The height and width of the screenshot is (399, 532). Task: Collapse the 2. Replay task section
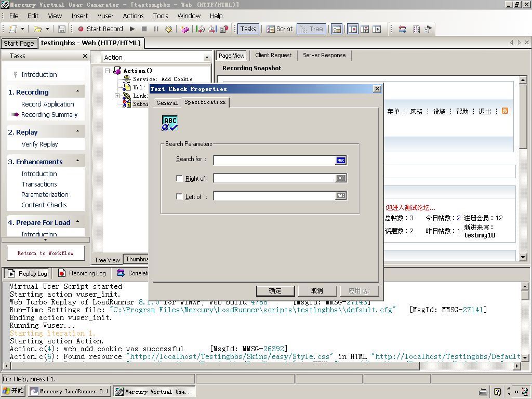pyautogui.click(x=78, y=131)
